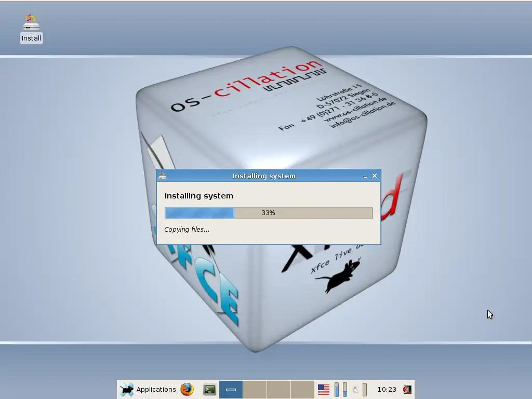The image size is (532, 399).
Task: Click the mouse icon beside the gray bar
Action: (x=355, y=390)
